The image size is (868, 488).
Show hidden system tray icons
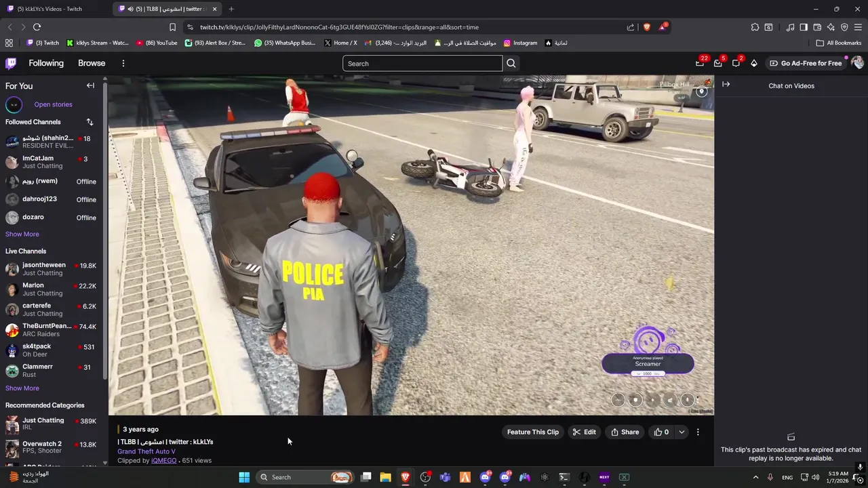pyautogui.click(x=755, y=477)
